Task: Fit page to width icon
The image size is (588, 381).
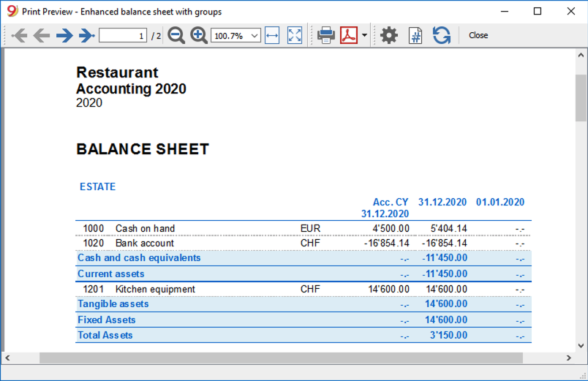Action: tap(272, 36)
